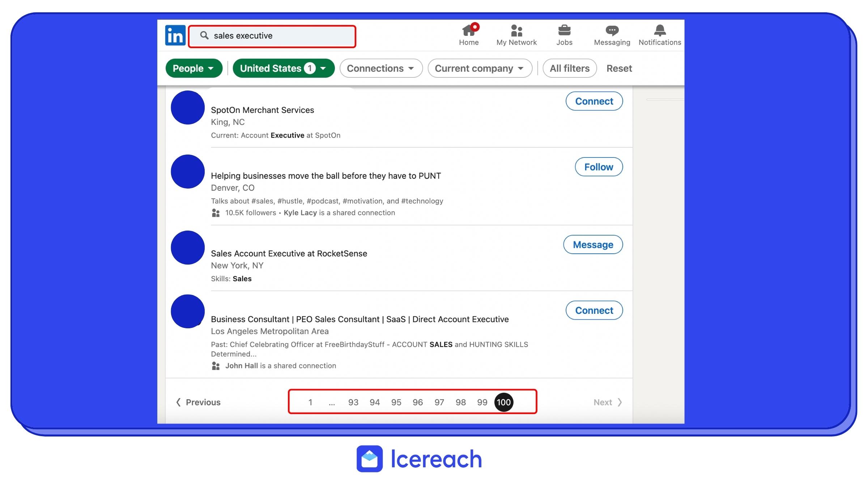Reset the search filters
Viewport: 868px width, 485px height.
(619, 68)
